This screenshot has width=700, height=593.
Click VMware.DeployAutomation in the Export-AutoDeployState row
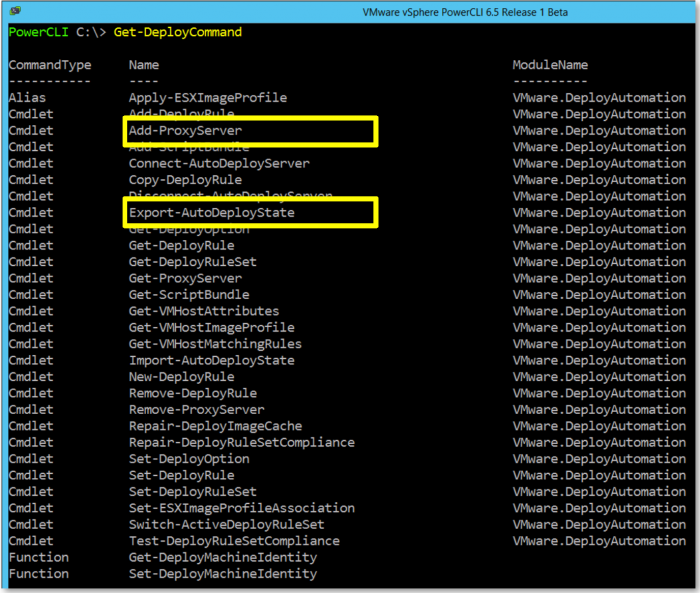coord(599,213)
